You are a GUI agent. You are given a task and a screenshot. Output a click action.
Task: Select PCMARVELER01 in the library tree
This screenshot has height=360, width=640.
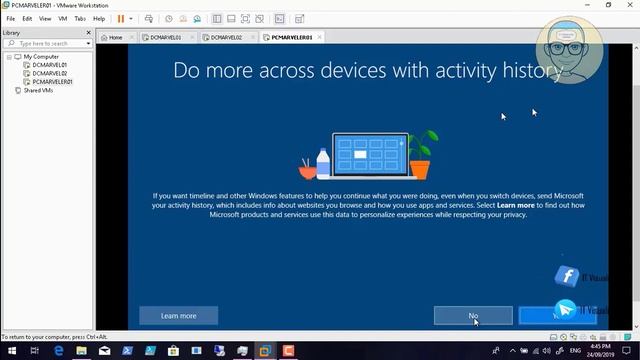click(52, 82)
